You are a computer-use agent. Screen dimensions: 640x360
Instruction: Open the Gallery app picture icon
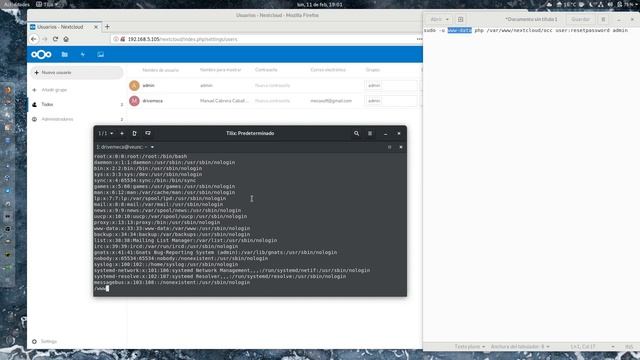[100, 54]
